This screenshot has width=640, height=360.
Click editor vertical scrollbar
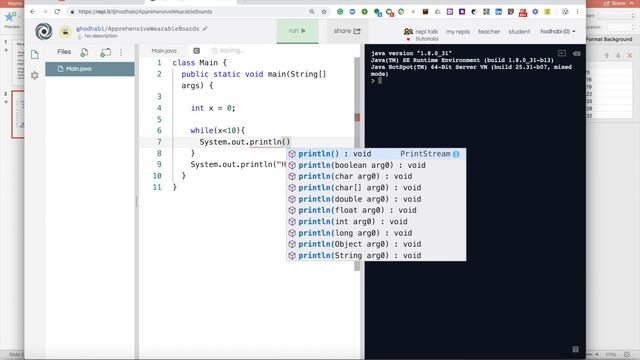click(357, 163)
